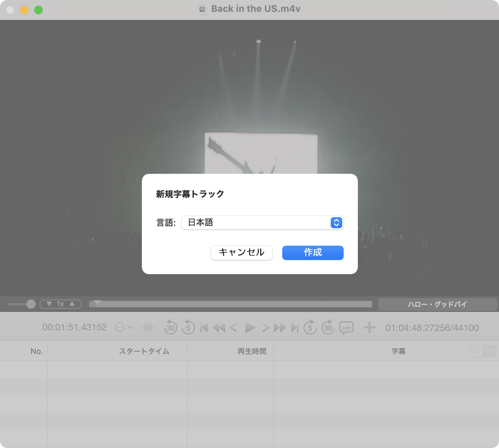Click the skip forward 5 seconds icon

310,328
